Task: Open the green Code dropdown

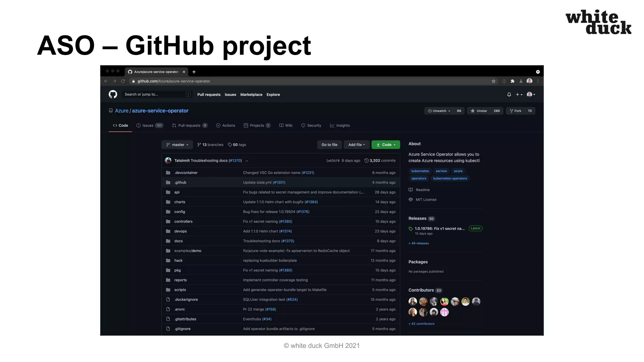Action: (x=386, y=145)
